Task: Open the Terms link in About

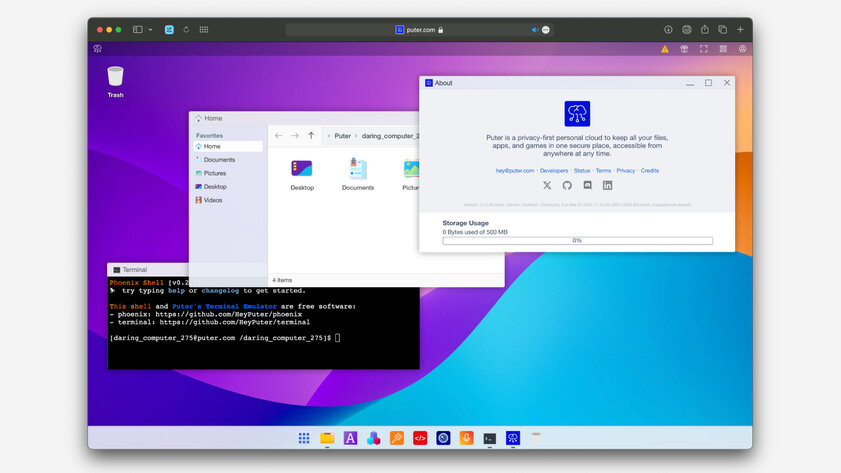Action: click(x=603, y=171)
